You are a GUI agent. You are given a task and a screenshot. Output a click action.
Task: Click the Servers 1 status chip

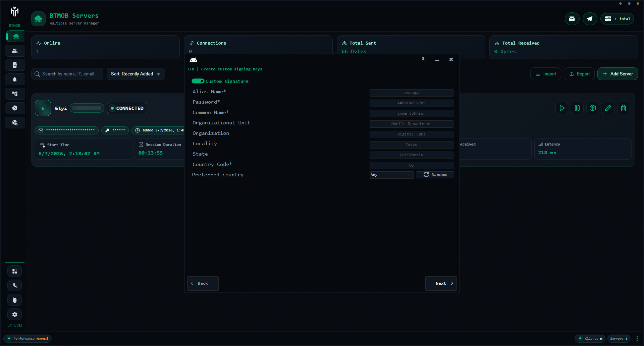click(619, 339)
